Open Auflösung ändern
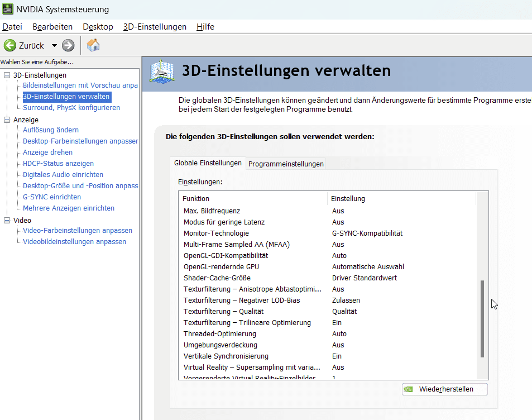The width and height of the screenshot is (532, 420). click(51, 130)
